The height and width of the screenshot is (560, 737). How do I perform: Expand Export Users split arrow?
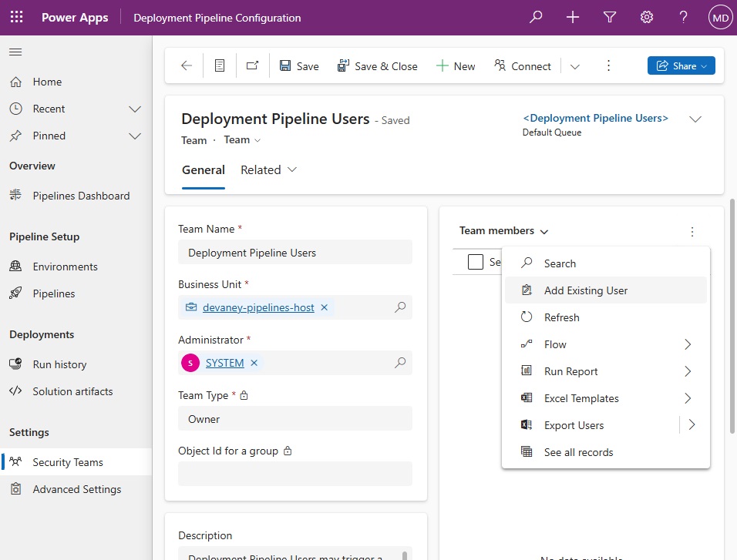pos(692,424)
